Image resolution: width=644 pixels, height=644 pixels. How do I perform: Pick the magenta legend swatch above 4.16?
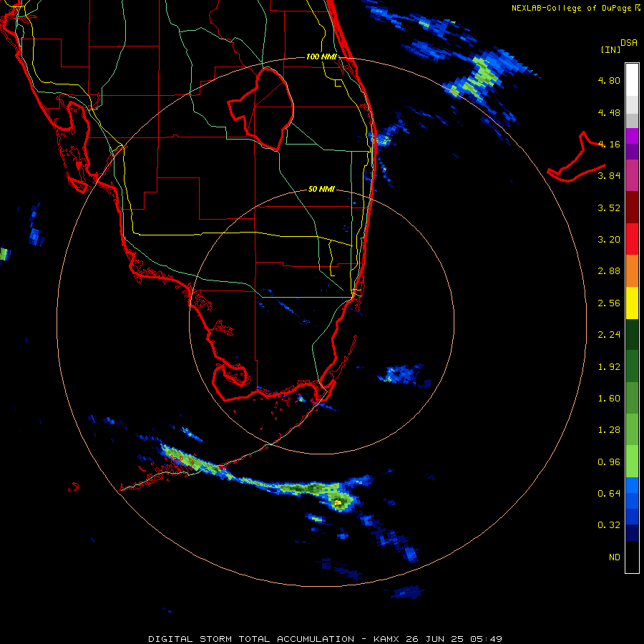[632, 136]
